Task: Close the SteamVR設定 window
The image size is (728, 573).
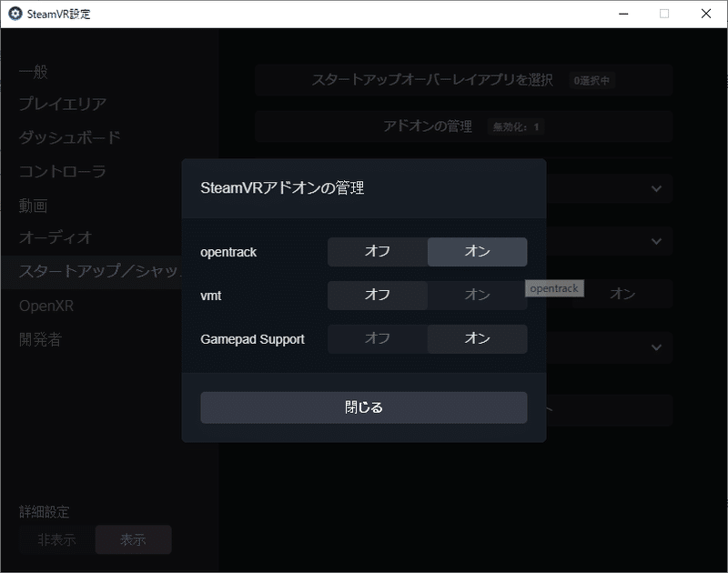Action: [x=706, y=14]
